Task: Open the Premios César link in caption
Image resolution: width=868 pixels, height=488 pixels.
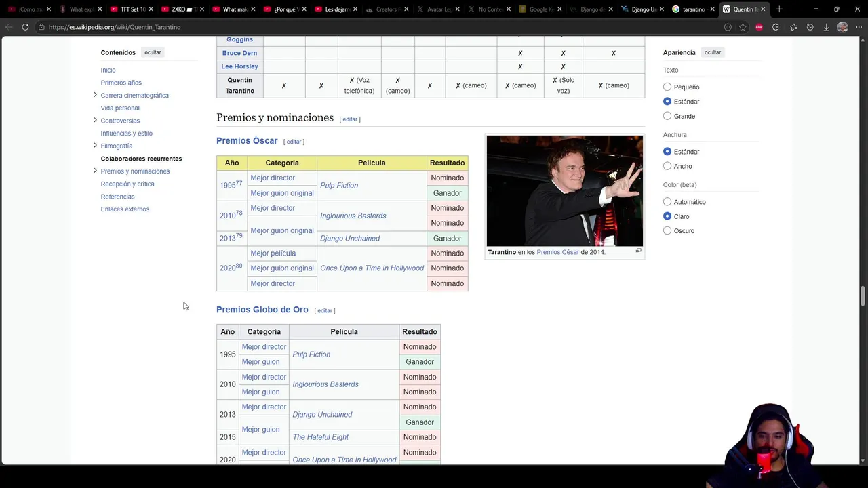Action: (558, 252)
